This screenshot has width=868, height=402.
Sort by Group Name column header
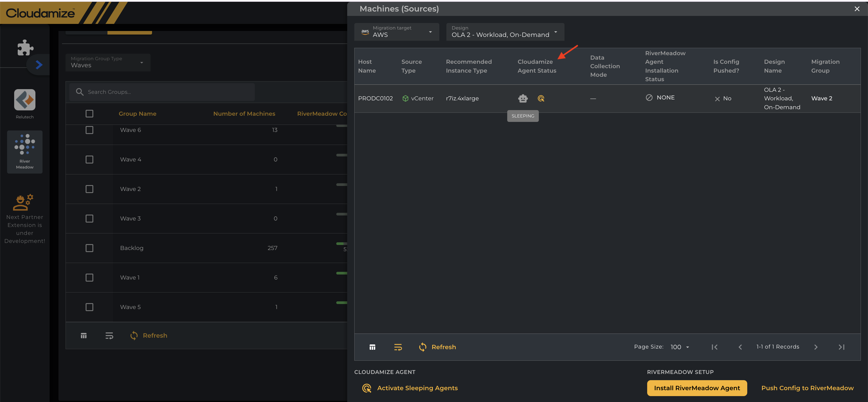tap(138, 114)
